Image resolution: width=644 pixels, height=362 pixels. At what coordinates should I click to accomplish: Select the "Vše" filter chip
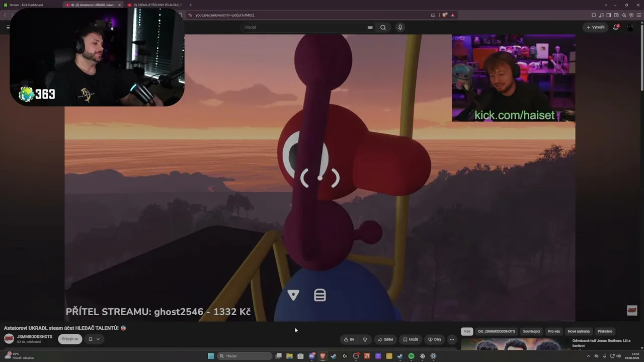pos(467,331)
